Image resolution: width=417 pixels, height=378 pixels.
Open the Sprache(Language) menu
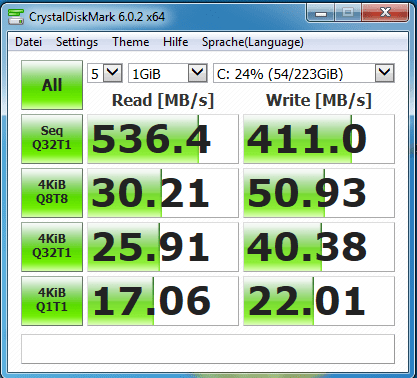(253, 42)
